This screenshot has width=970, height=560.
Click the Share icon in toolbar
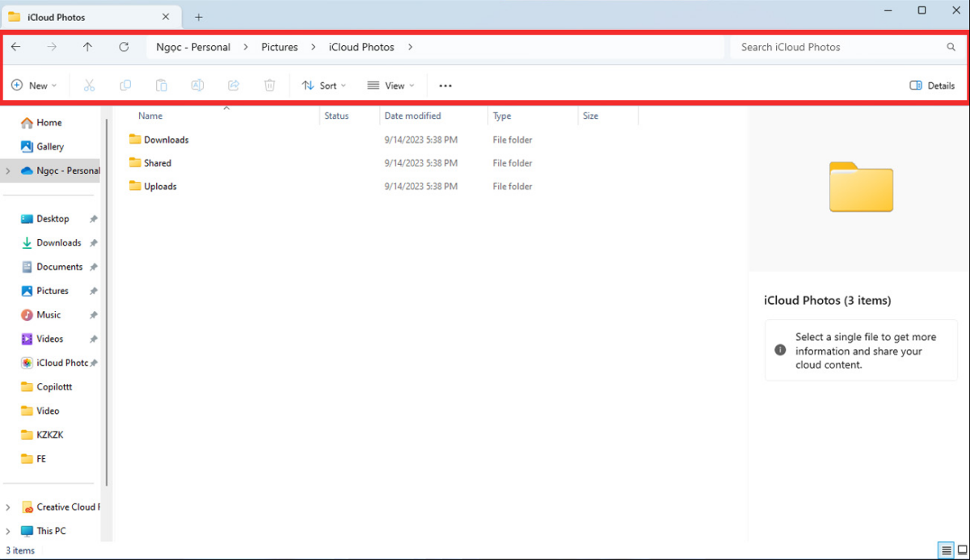(x=234, y=86)
